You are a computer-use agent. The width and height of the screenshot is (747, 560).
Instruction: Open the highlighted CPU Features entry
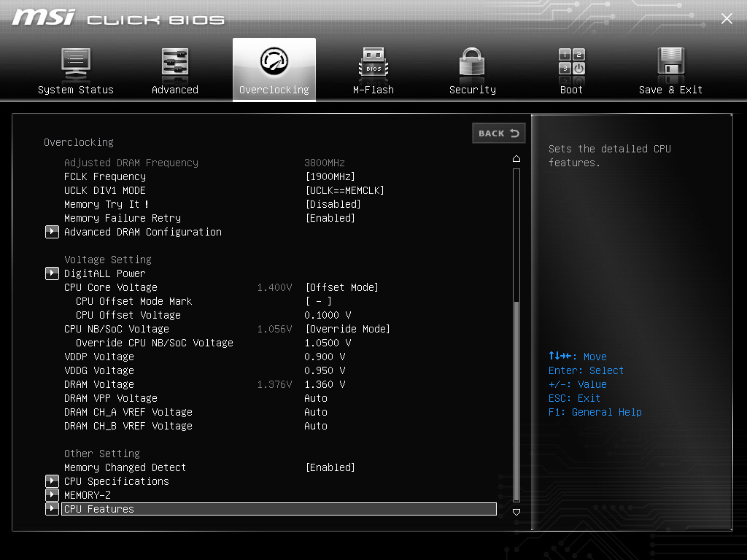279,509
